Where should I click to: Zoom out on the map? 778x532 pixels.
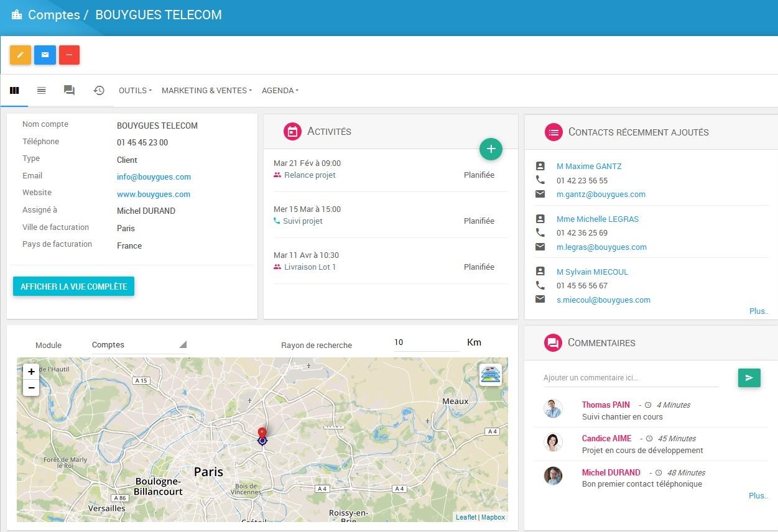31,388
